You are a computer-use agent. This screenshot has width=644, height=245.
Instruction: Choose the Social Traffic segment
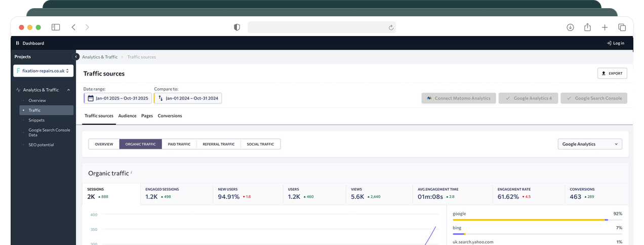point(260,144)
